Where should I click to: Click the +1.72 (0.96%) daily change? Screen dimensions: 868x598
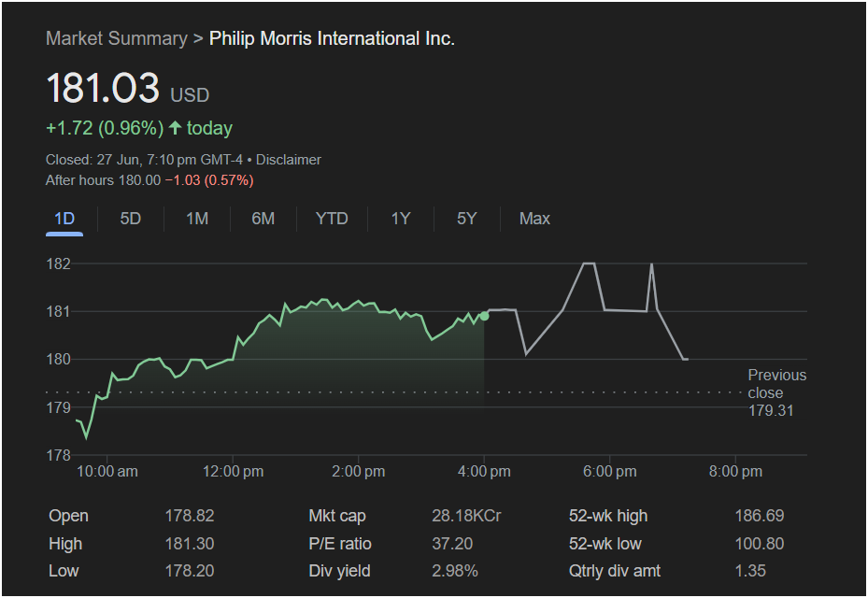pos(105,128)
